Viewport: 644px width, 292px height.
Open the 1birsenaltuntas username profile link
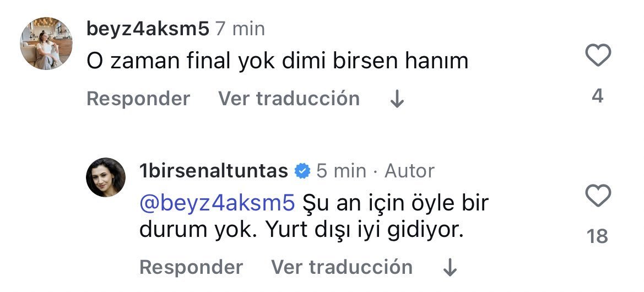pos(214,171)
